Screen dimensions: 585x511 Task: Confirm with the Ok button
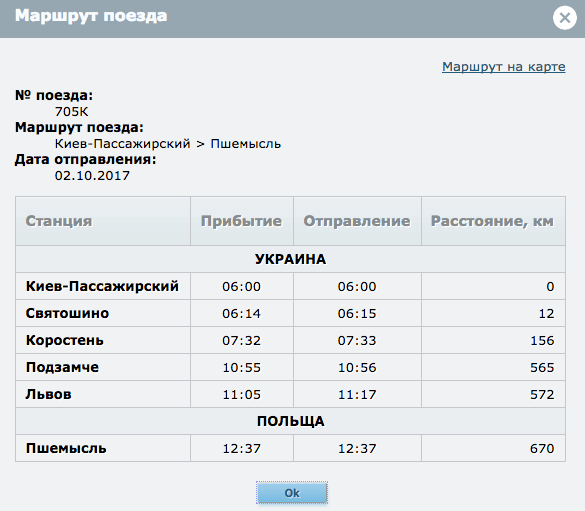click(292, 493)
